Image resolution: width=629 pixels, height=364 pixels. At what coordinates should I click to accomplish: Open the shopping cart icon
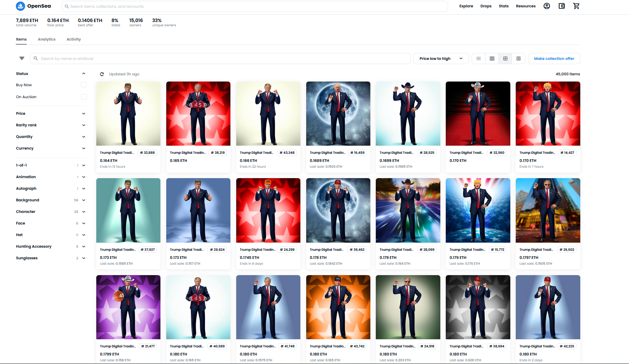(576, 6)
